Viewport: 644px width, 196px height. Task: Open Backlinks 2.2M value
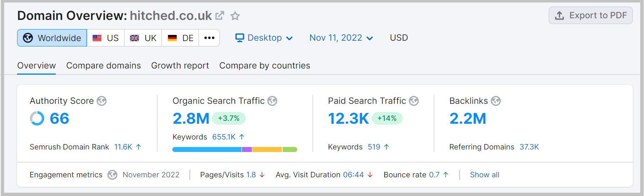[x=468, y=119]
